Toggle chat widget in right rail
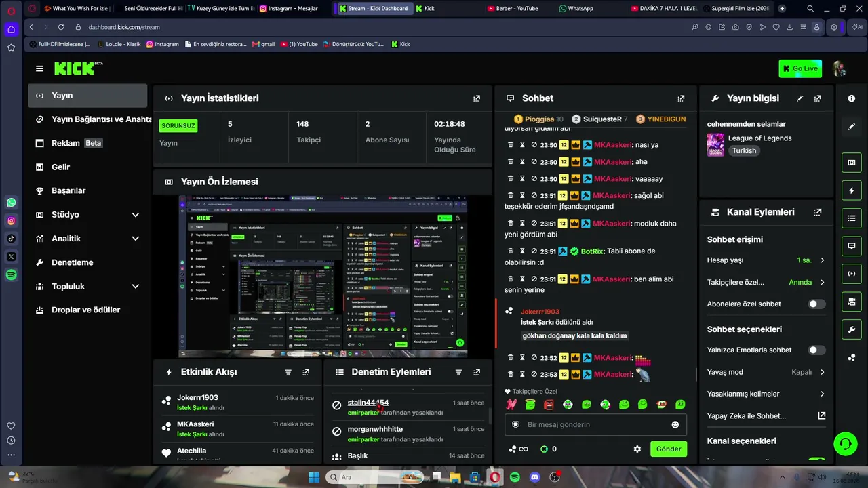868x488 pixels. click(x=852, y=246)
